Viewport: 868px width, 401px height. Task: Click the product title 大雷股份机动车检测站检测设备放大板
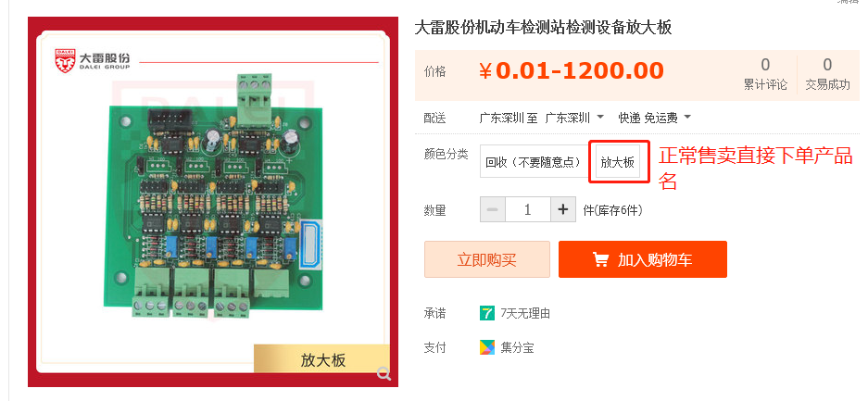pos(543,28)
